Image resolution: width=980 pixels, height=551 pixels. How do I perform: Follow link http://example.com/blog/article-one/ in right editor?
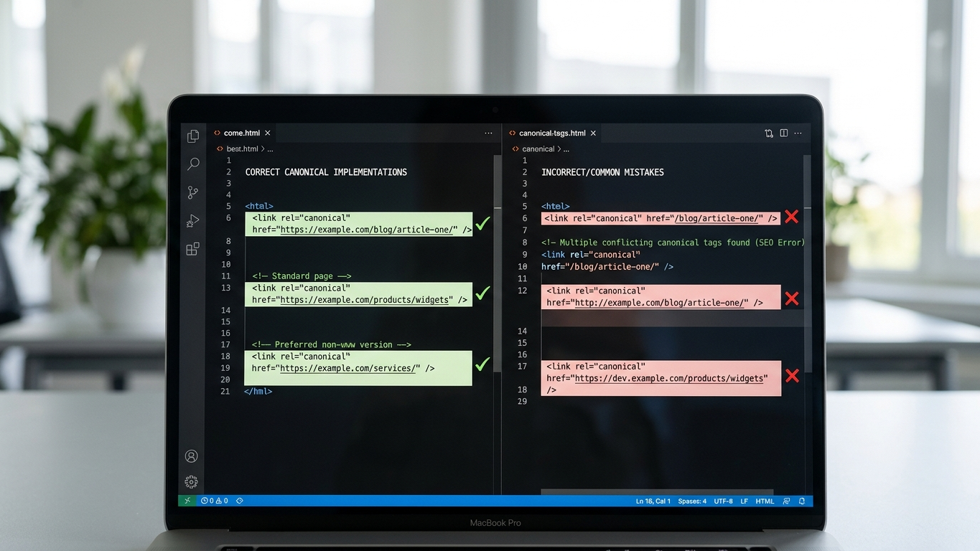660,303
